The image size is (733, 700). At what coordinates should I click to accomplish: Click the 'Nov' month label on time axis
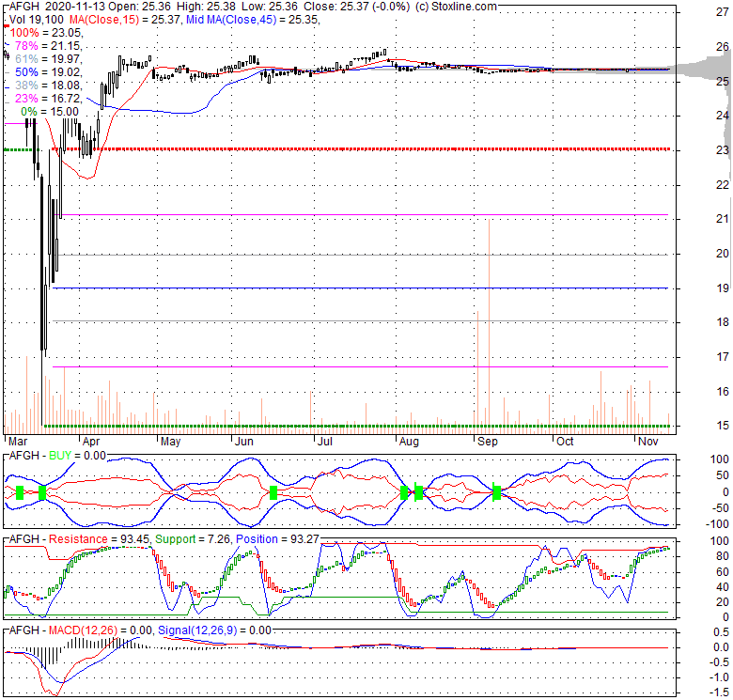(x=647, y=442)
